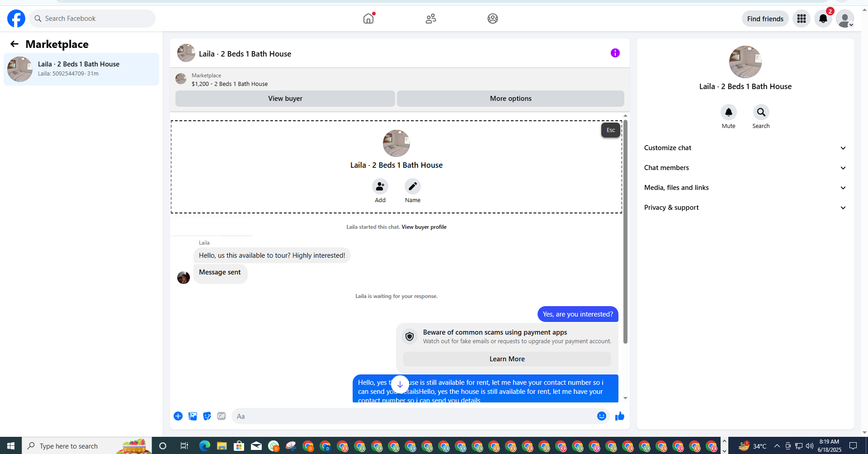The height and width of the screenshot is (454, 868).
Task: Click the View buyer button
Action: click(x=285, y=99)
